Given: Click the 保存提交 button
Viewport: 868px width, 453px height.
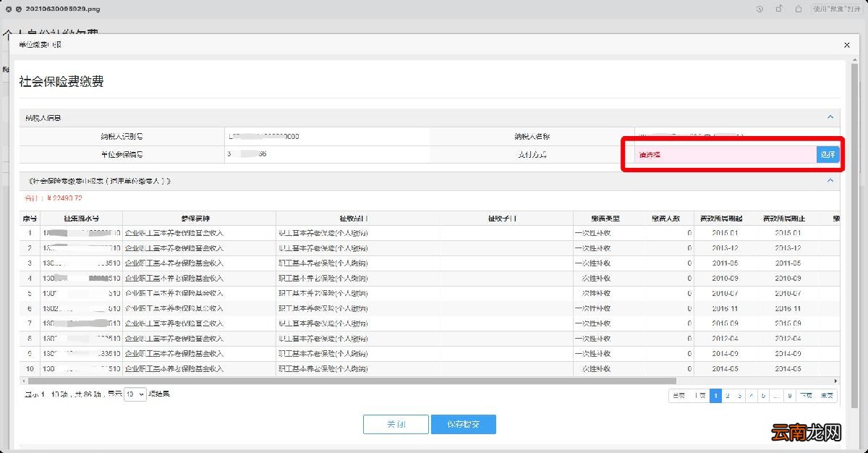Looking at the screenshot, I should coord(463,424).
